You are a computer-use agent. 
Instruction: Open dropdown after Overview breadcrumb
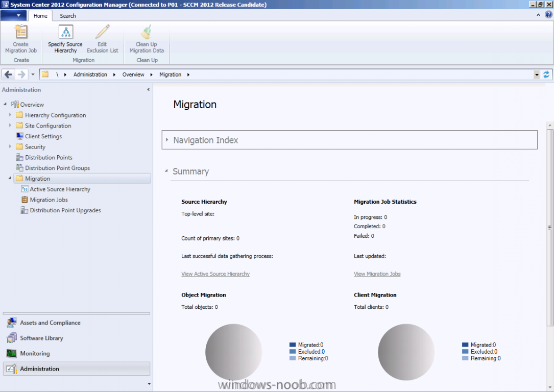(x=151, y=75)
